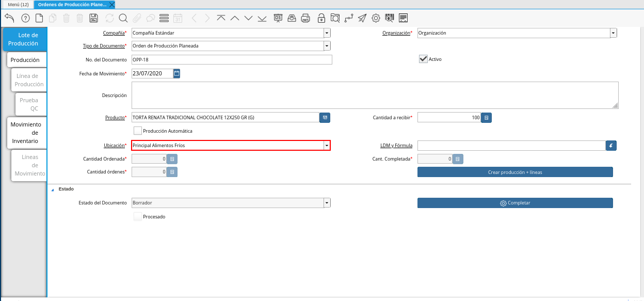Open the product search lookup button
Screen dimensions: 644x301
point(325,118)
